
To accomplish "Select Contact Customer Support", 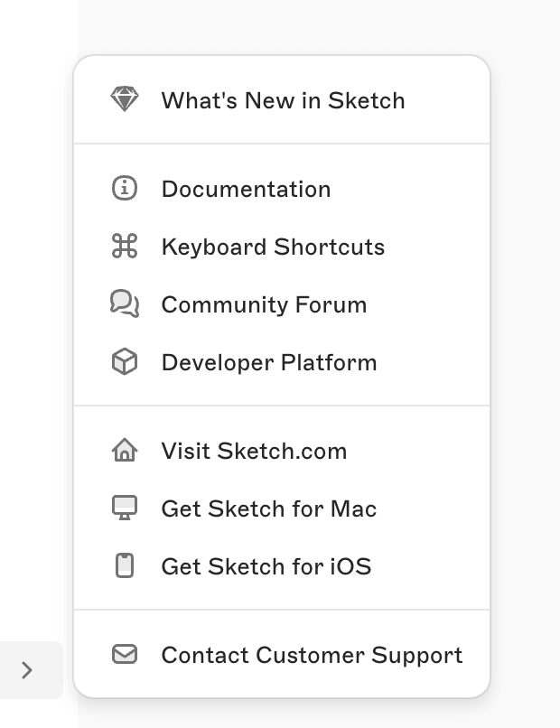I will [x=312, y=655].
